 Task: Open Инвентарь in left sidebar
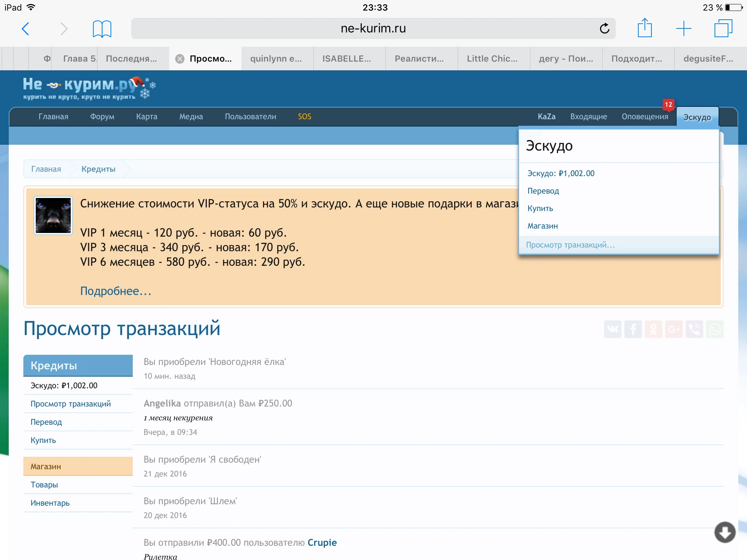[x=50, y=503]
